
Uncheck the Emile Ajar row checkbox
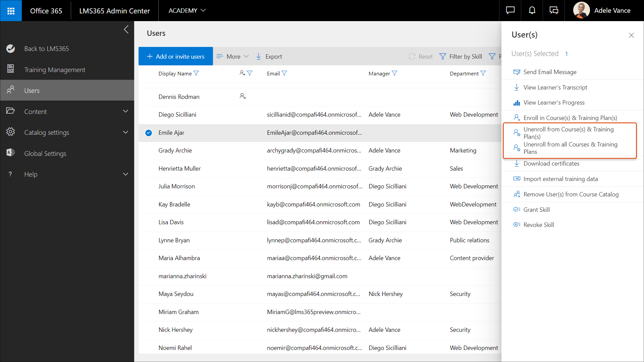(149, 133)
